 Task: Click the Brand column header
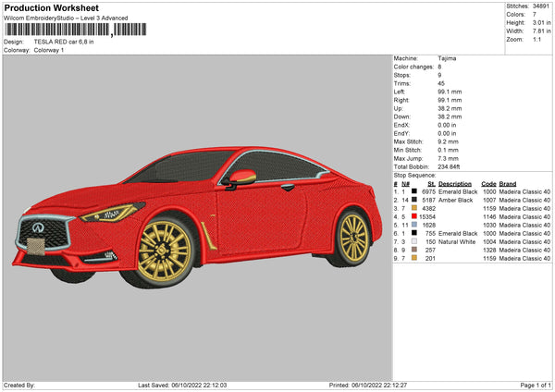[x=509, y=183]
